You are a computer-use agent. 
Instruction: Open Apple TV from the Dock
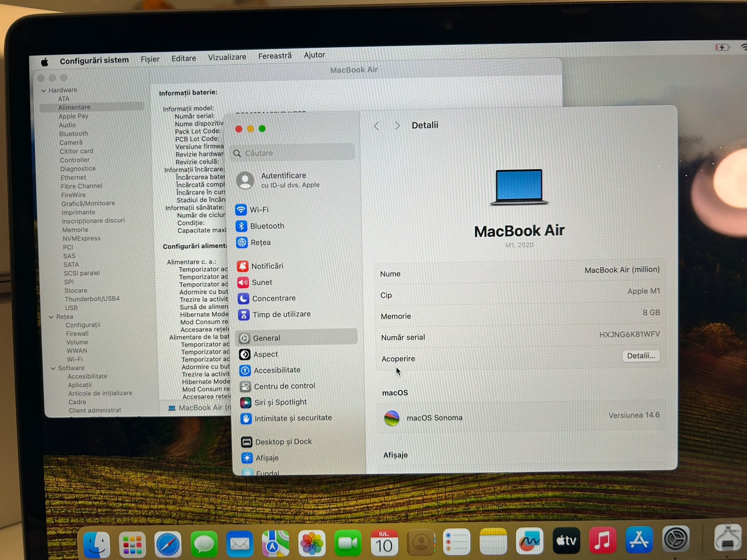pyautogui.click(x=566, y=540)
